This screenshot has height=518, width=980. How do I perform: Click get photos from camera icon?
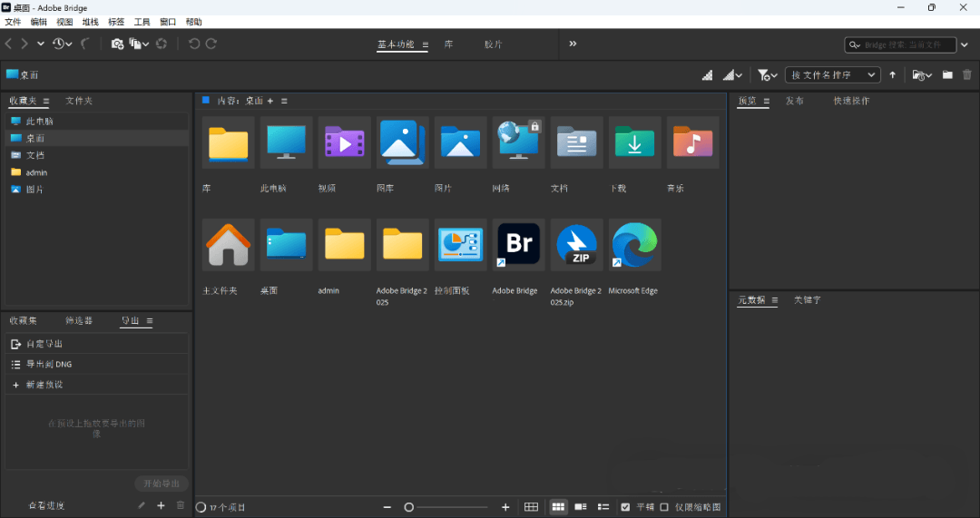pos(117,44)
